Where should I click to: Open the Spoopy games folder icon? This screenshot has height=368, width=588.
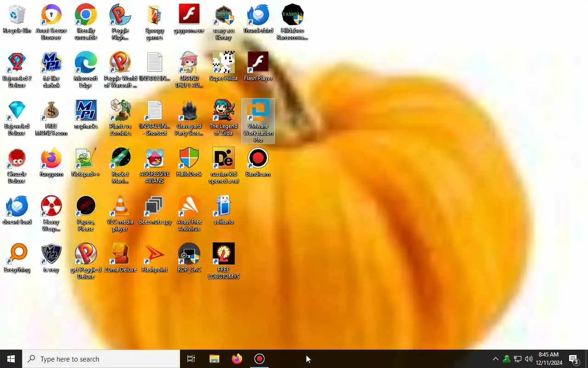coord(154,22)
